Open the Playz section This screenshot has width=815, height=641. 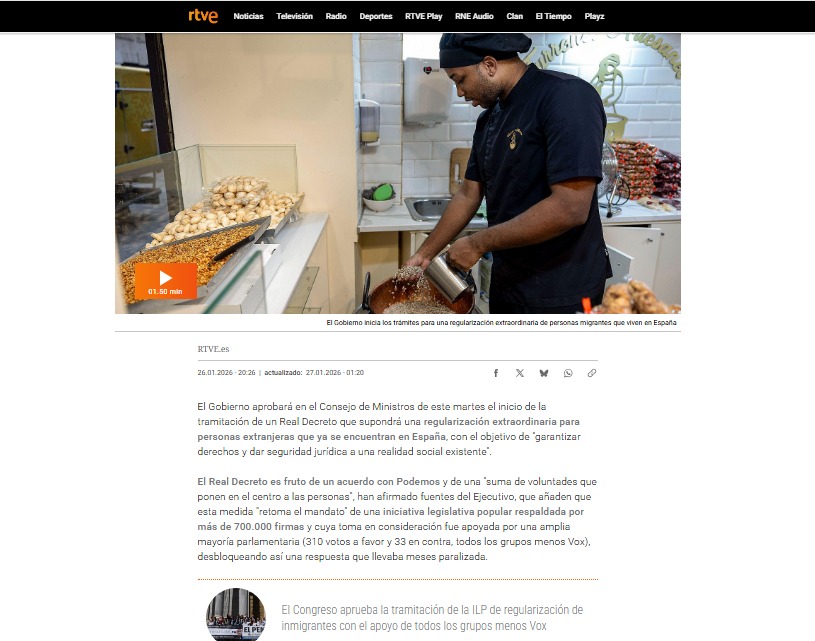coord(594,16)
